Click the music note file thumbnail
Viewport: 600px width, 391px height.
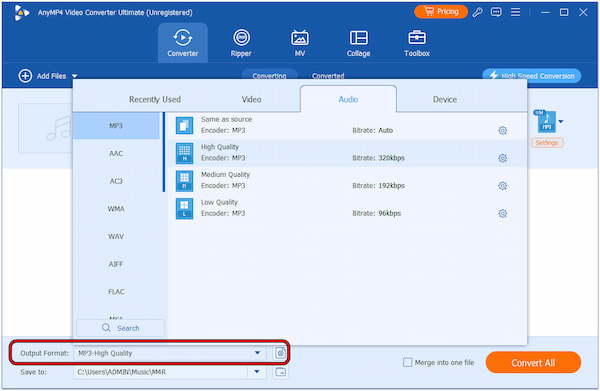[x=46, y=128]
